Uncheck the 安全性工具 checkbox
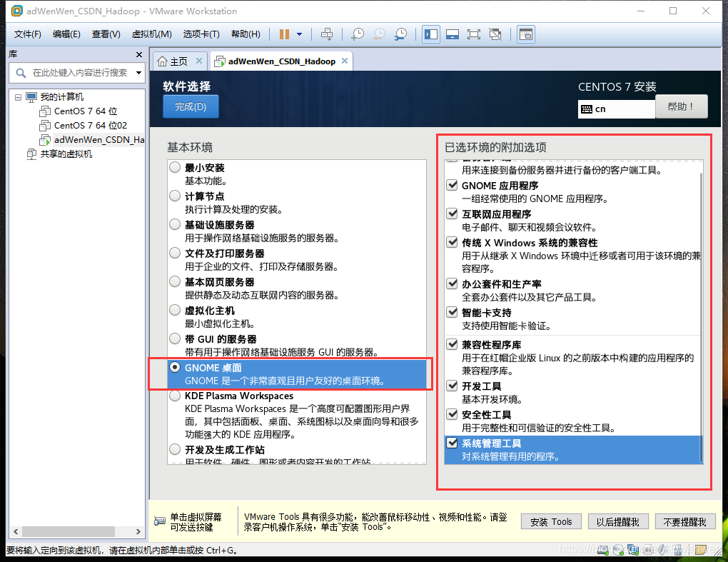This screenshot has height=562, width=728. coord(452,414)
